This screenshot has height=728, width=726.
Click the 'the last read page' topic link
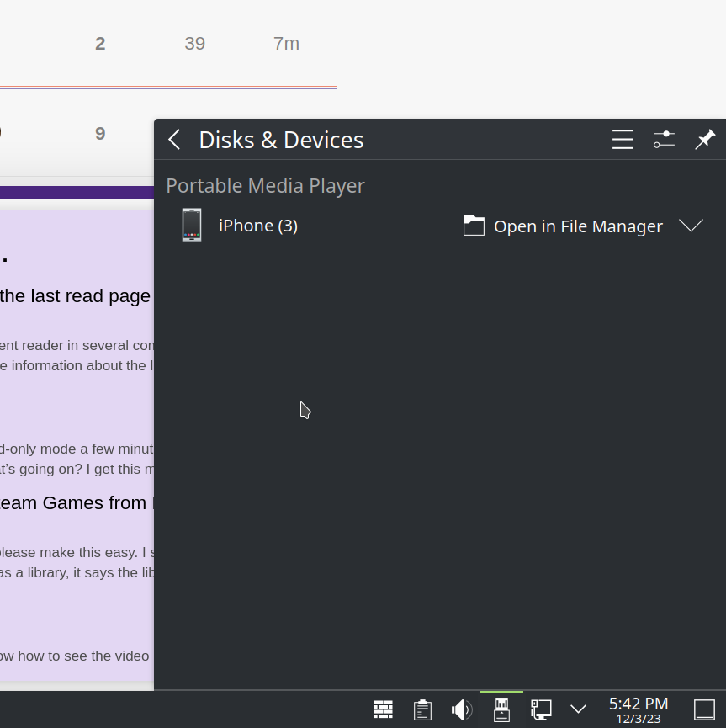tap(75, 295)
